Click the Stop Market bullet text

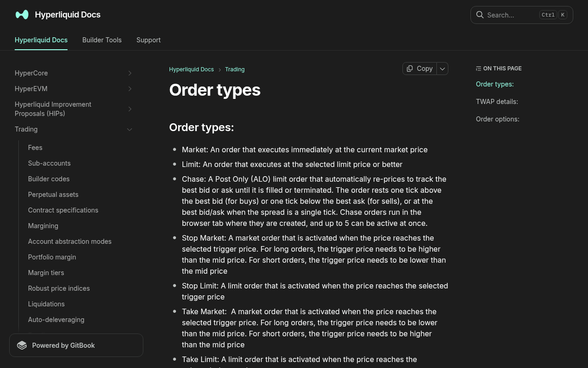pos(314,254)
